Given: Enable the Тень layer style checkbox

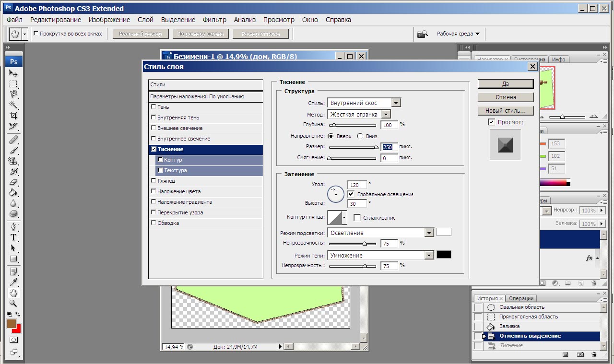Looking at the screenshot, I should [x=153, y=107].
